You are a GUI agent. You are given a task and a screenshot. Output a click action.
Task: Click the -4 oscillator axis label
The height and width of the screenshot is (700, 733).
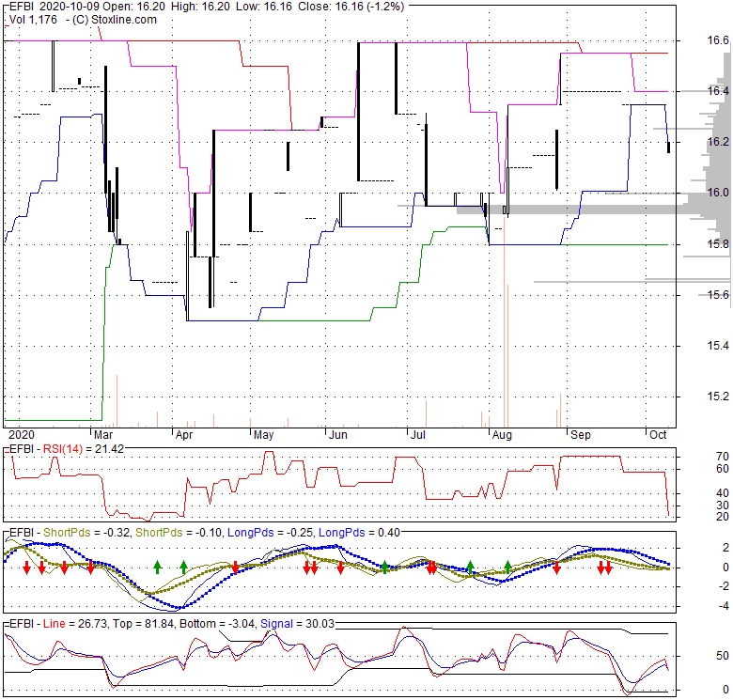(x=725, y=606)
